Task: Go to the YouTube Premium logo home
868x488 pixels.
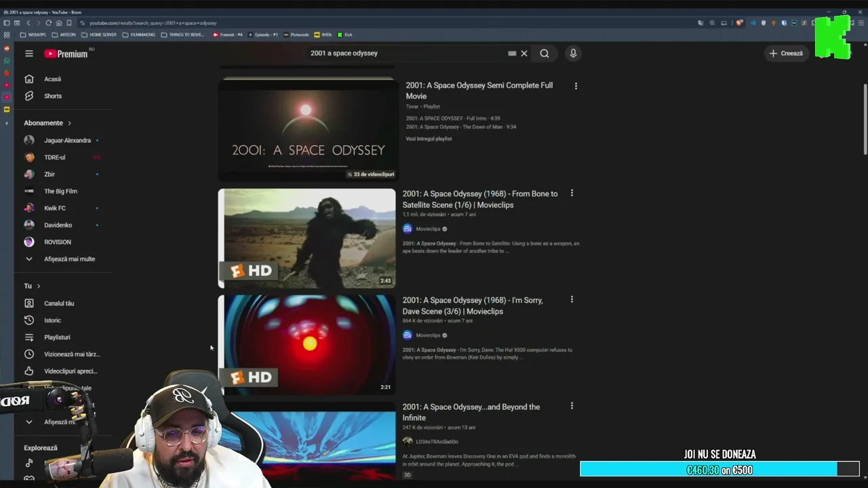Action: [66, 54]
